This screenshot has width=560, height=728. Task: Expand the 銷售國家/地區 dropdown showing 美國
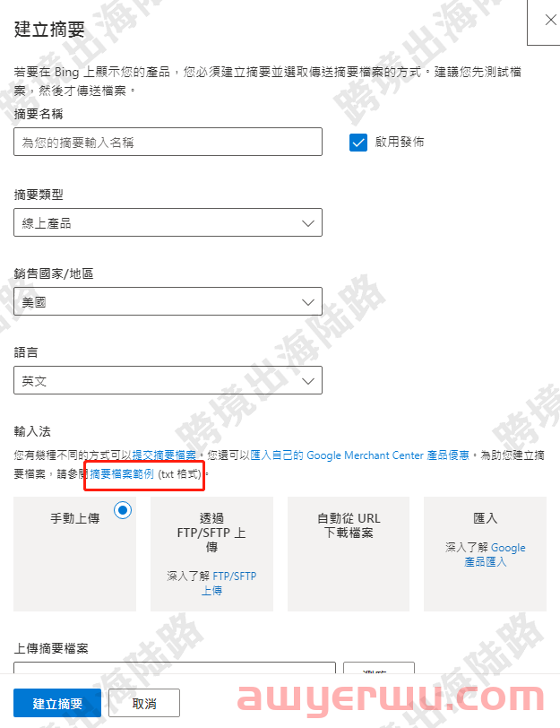[x=168, y=301]
